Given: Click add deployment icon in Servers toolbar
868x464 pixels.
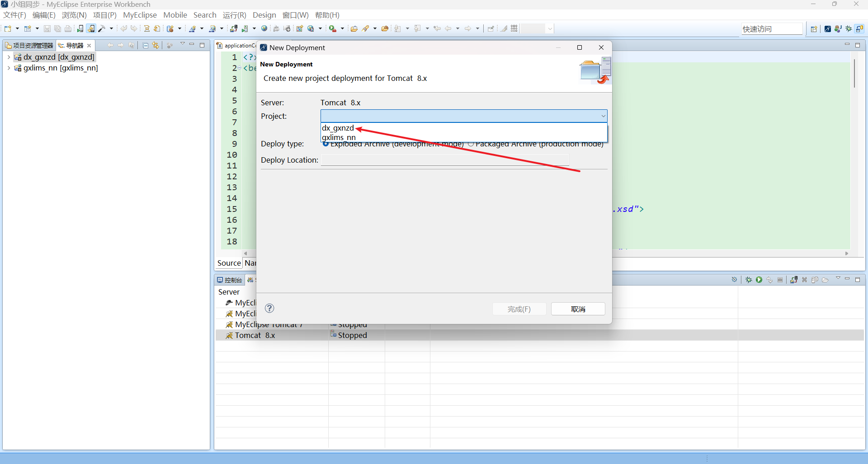Looking at the screenshot, I should coord(794,280).
